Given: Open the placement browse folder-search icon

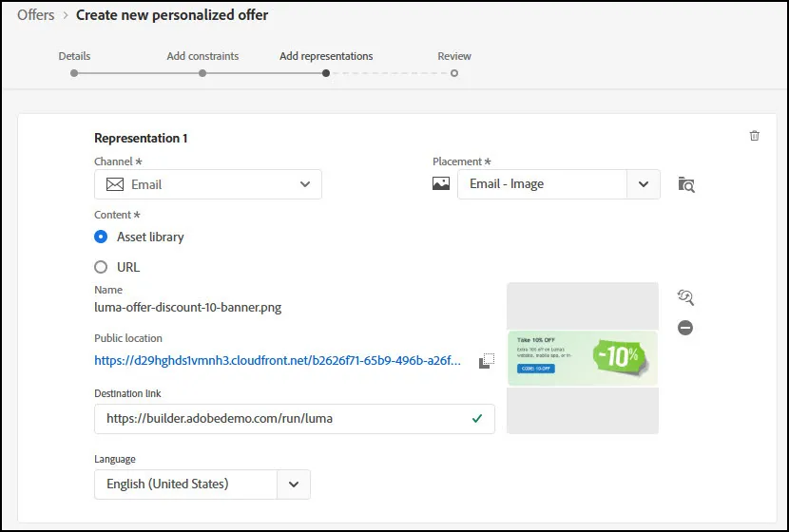Looking at the screenshot, I should [x=686, y=184].
